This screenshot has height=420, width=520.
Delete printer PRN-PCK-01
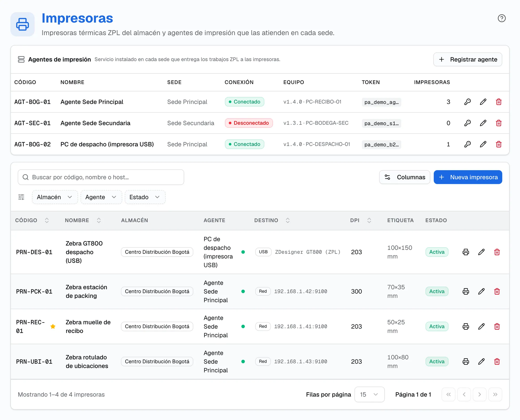tap(497, 291)
